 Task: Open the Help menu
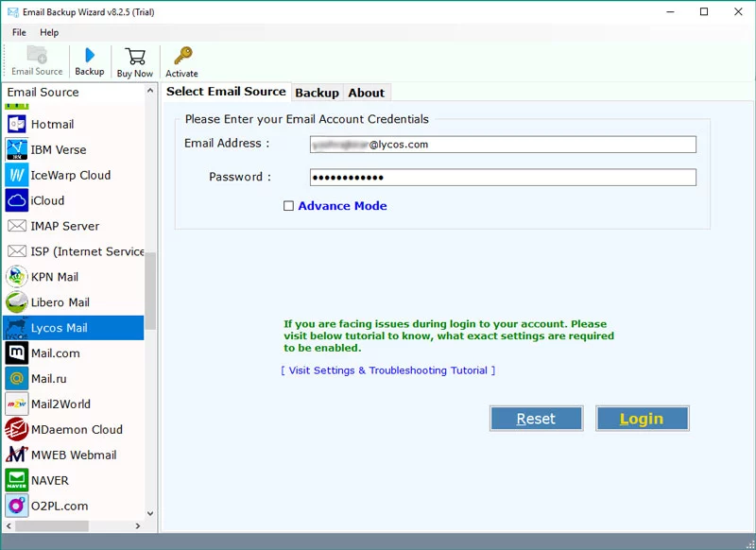[x=49, y=32]
